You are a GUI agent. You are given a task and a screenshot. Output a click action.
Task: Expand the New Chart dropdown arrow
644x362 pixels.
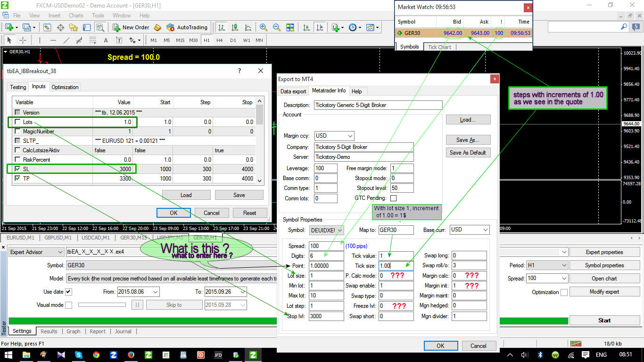tap(17, 27)
